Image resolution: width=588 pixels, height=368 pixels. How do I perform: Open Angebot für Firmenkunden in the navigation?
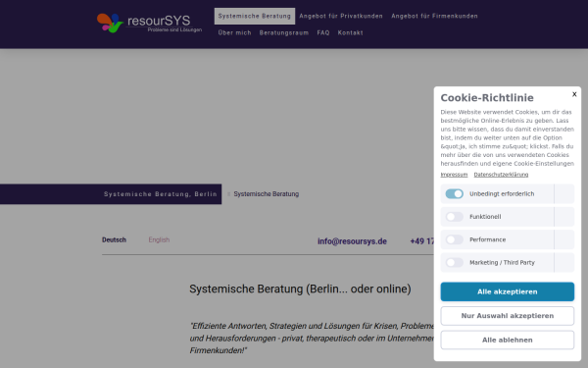click(x=434, y=16)
